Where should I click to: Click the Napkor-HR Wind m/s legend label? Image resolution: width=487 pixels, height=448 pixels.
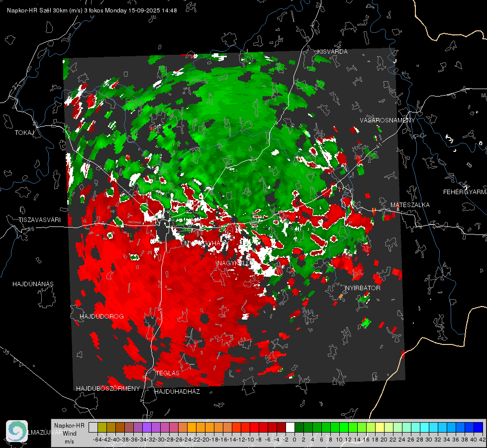69,434
